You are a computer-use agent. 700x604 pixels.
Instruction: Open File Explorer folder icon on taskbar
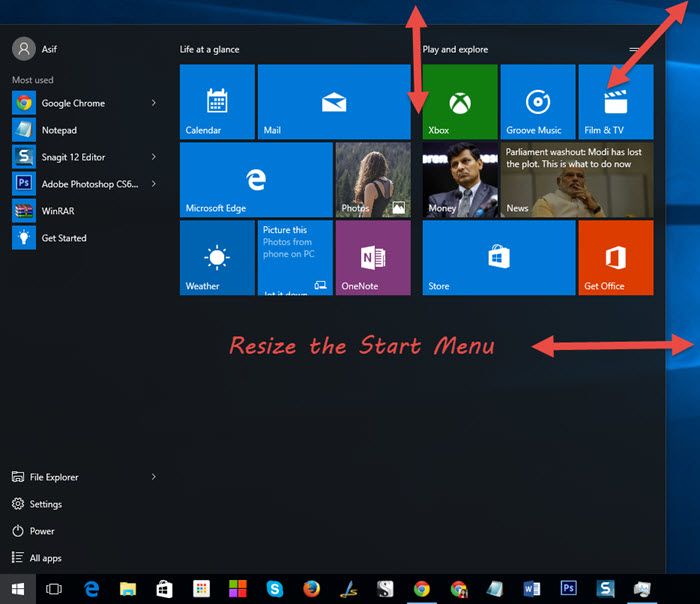128,589
